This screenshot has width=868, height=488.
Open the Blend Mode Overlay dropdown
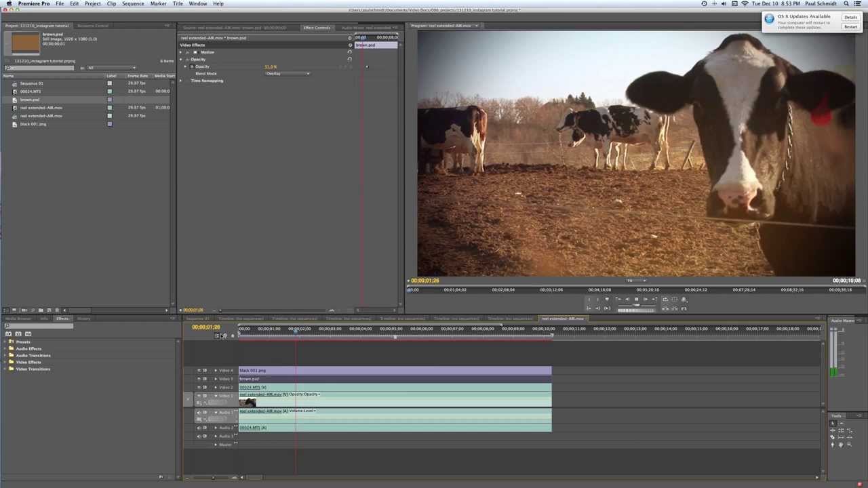288,73
